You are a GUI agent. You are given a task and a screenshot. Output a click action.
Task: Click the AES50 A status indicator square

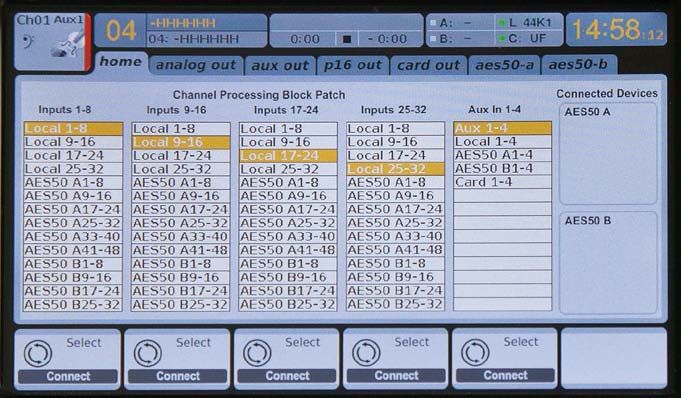coord(433,23)
